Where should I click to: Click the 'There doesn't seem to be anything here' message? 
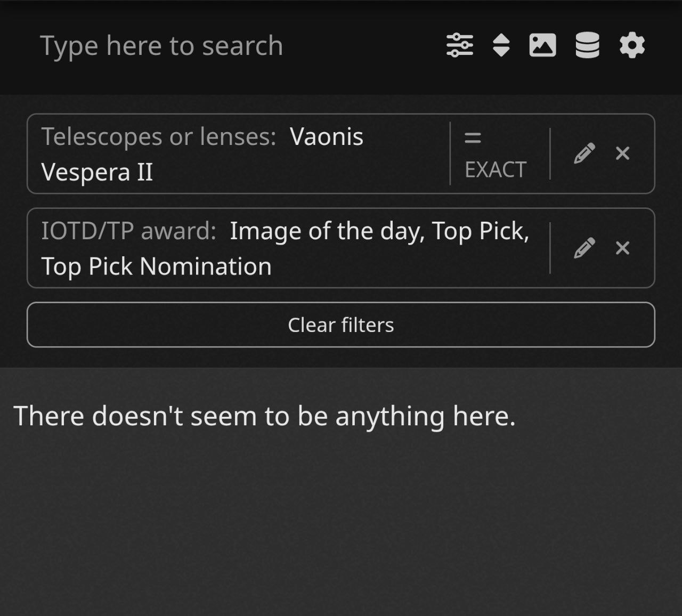[264, 416]
